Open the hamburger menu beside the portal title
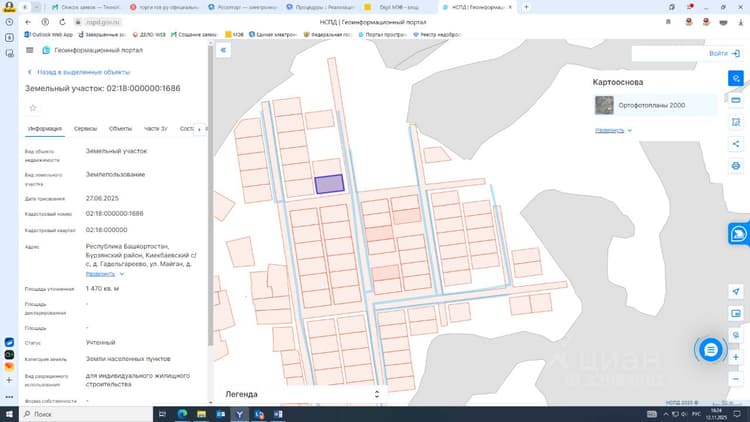This screenshot has height=422, width=750. pos(30,50)
